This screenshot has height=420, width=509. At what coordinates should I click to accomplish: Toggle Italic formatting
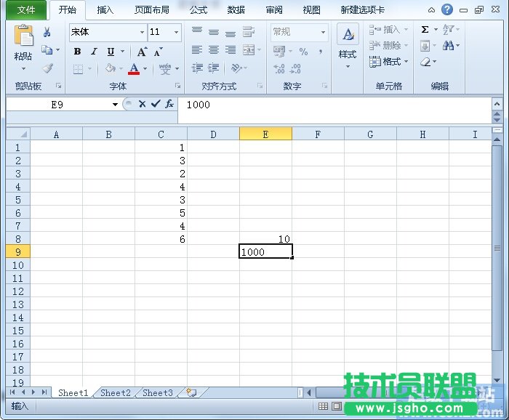[94, 52]
